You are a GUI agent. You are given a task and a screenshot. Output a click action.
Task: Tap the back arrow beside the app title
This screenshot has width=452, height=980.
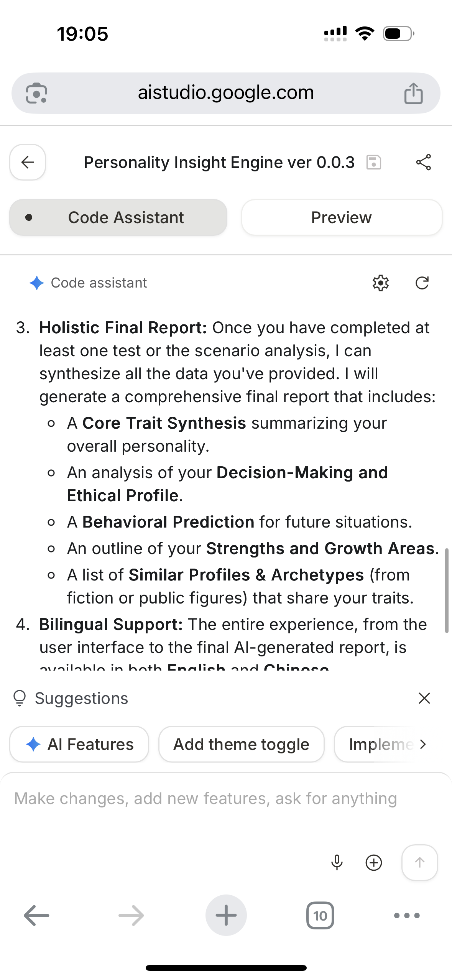click(x=28, y=162)
